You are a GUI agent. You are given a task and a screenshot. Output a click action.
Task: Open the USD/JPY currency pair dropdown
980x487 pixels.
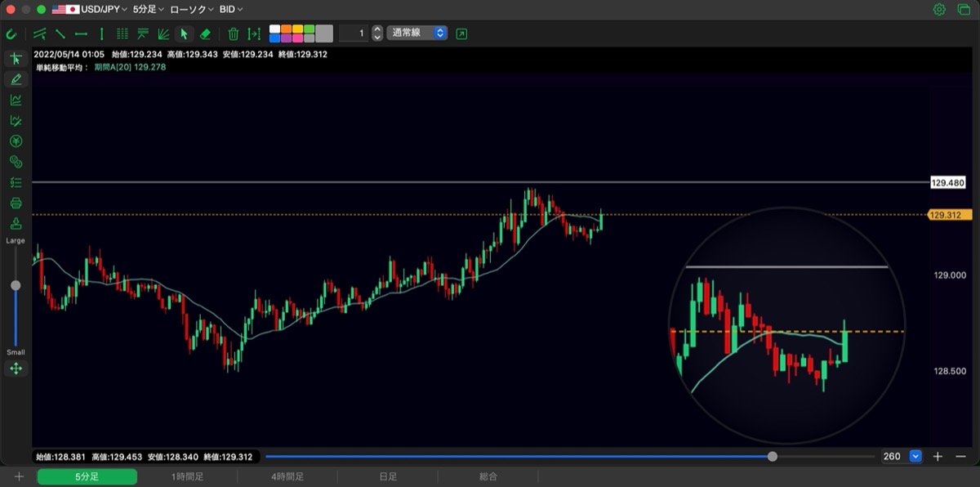[90, 10]
